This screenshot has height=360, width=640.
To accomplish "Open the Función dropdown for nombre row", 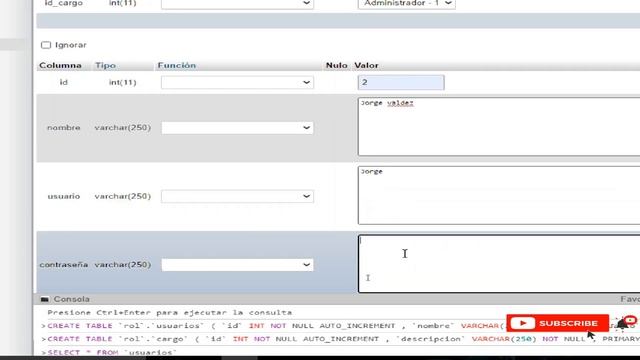I will (237, 128).
